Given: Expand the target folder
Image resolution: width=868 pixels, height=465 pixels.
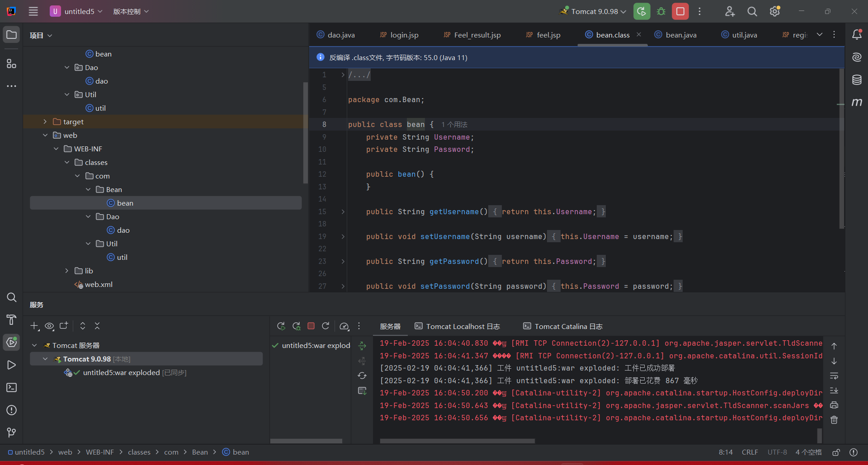Looking at the screenshot, I should coord(45,122).
